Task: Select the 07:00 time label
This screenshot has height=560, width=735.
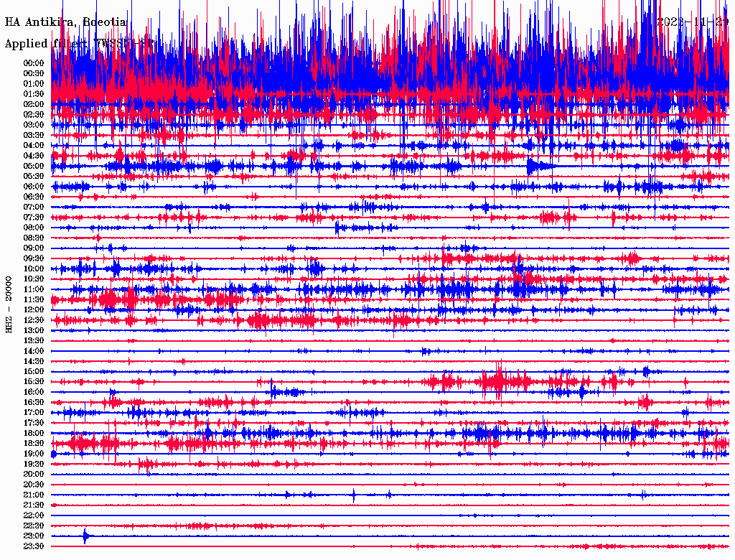Action: 34,207
